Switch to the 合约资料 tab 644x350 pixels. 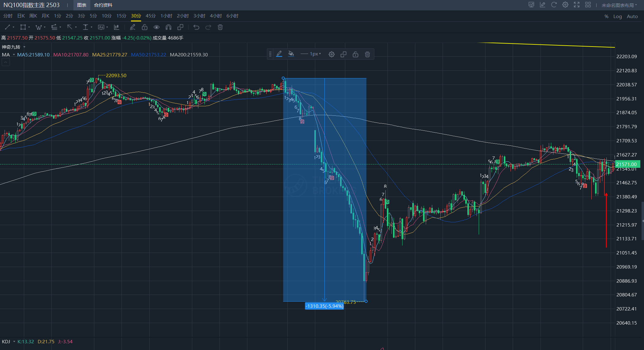click(x=103, y=5)
